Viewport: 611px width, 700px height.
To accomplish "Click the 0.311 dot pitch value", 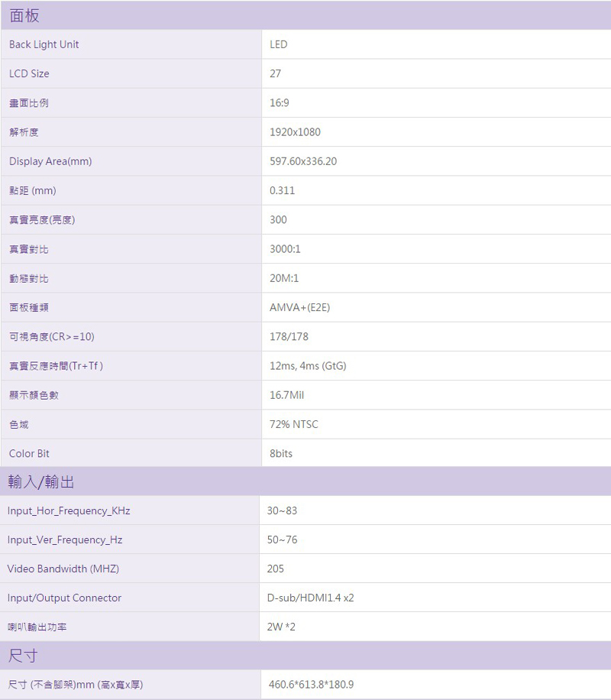I will pos(283,190).
